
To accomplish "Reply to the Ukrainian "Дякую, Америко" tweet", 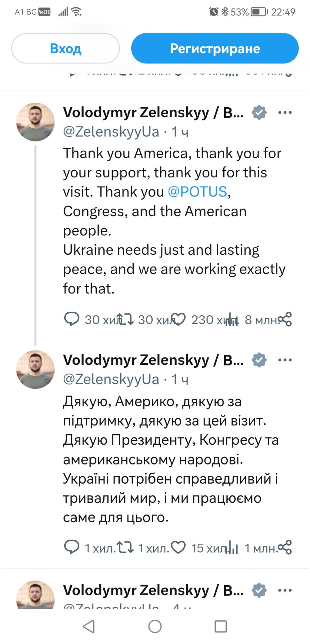I will click(72, 547).
